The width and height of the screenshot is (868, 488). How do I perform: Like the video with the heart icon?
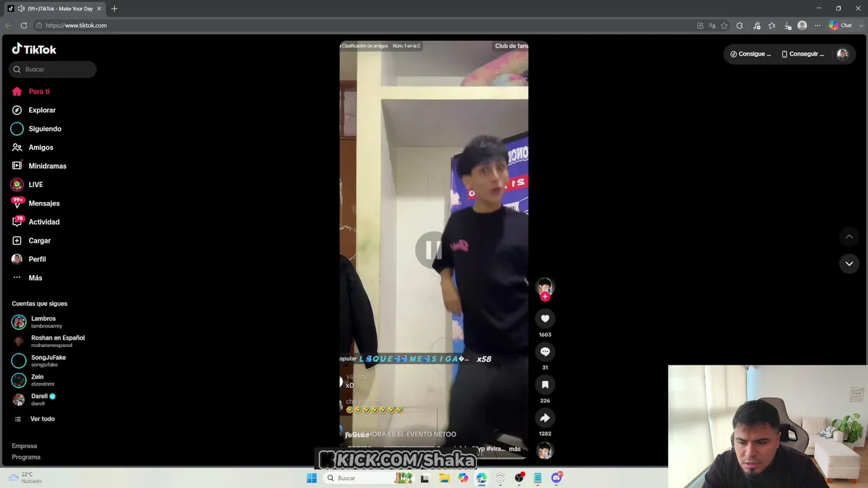click(545, 319)
